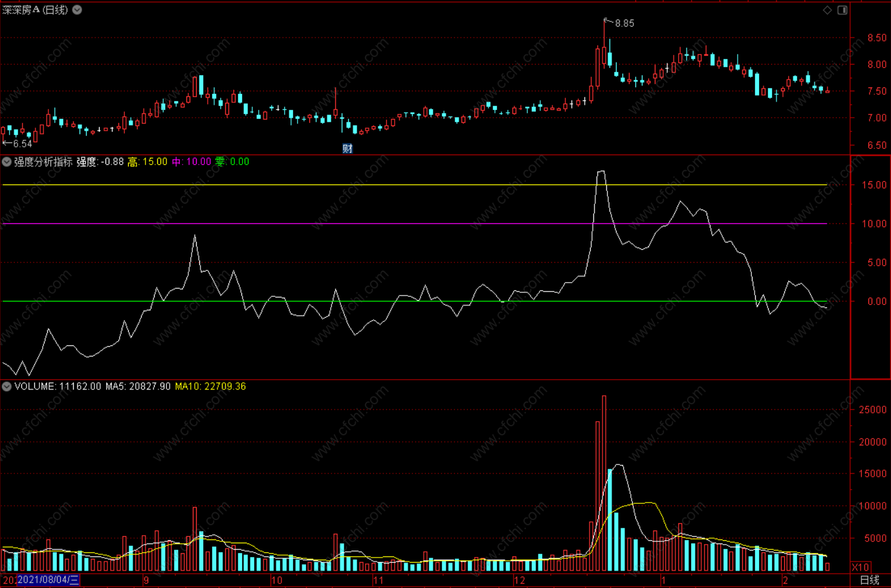Select the 日线 period button at bottom right
This screenshot has height=588, width=891.
[869, 580]
